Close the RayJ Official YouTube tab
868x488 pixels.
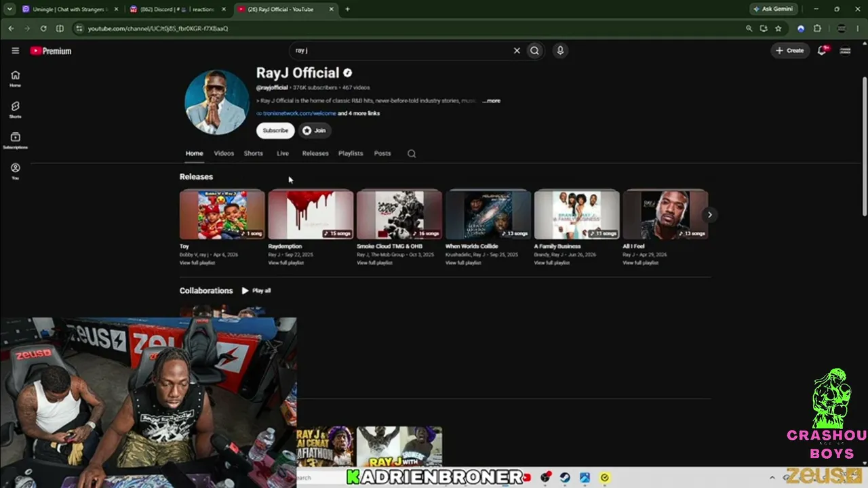click(x=332, y=9)
